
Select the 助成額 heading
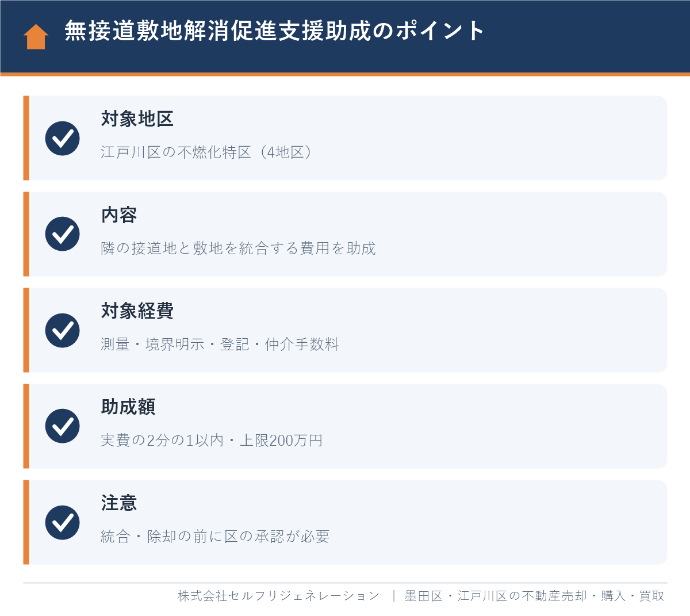click(128, 407)
